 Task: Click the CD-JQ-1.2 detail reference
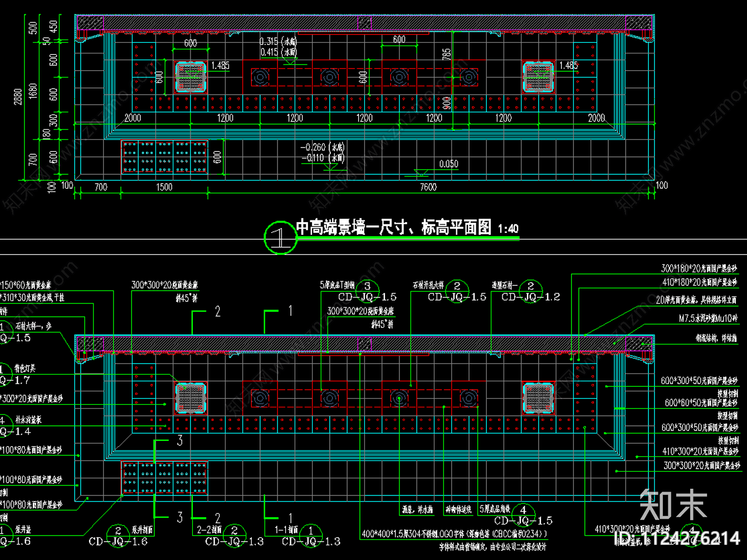pos(531,297)
